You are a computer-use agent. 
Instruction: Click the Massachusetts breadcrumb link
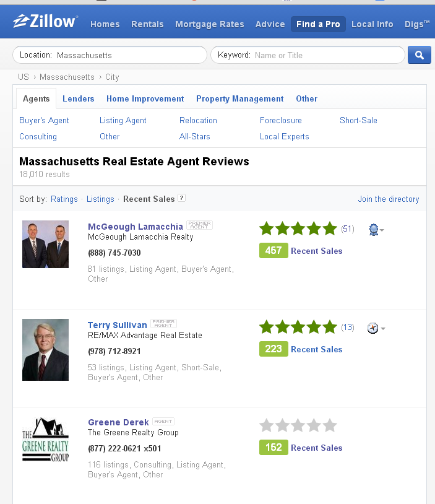click(67, 77)
